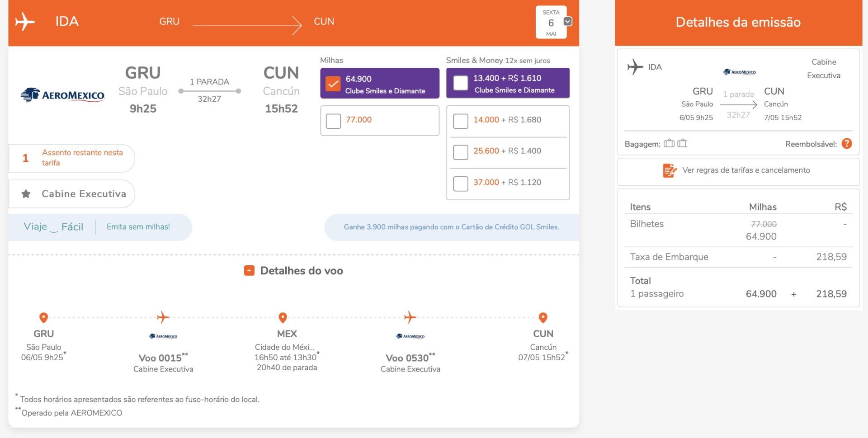Image resolution: width=868 pixels, height=438 pixels.
Task: Open the Viaje Fácil logo link
Action: coord(53,227)
